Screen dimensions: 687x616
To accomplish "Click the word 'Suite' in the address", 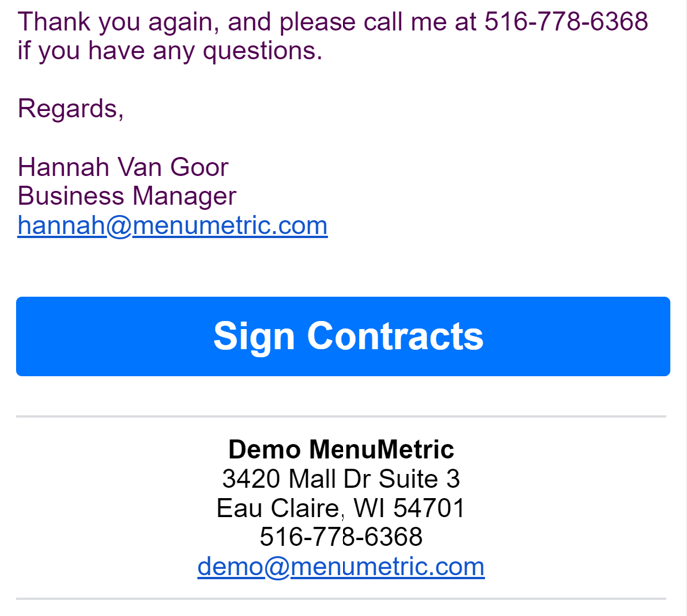I will pos(408,478).
